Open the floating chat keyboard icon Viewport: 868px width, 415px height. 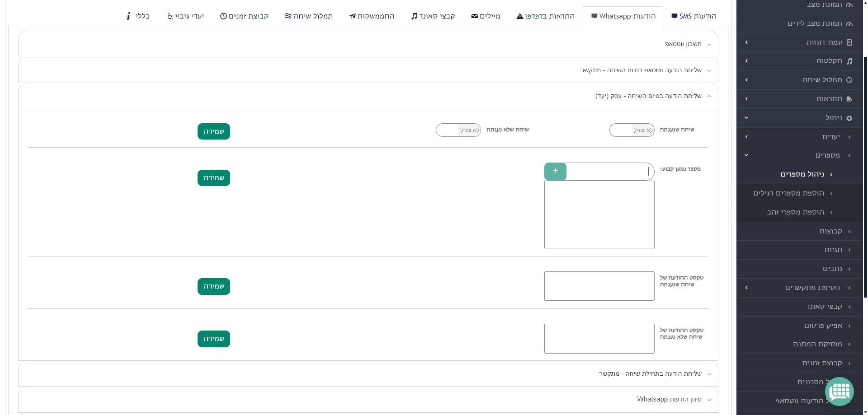[840, 391]
